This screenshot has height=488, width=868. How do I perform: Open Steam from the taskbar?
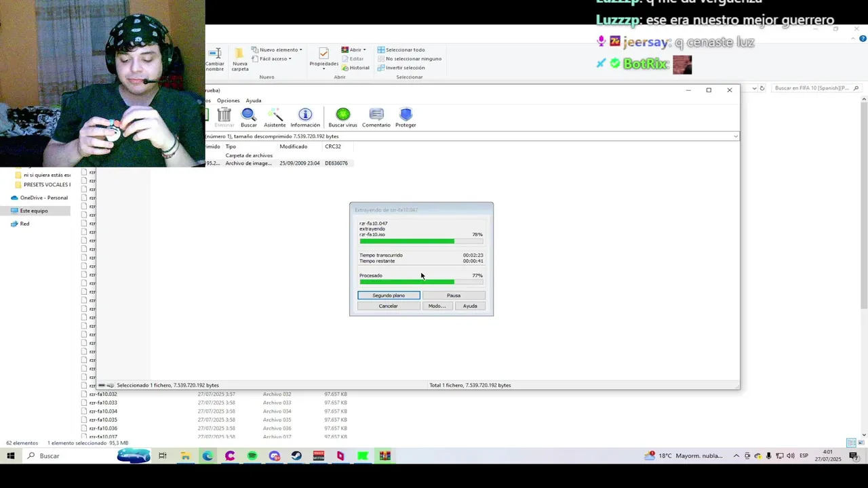tap(296, 456)
